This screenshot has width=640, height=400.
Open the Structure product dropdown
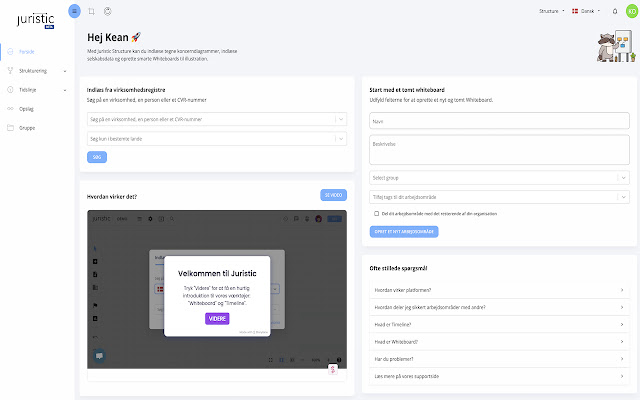(x=552, y=11)
